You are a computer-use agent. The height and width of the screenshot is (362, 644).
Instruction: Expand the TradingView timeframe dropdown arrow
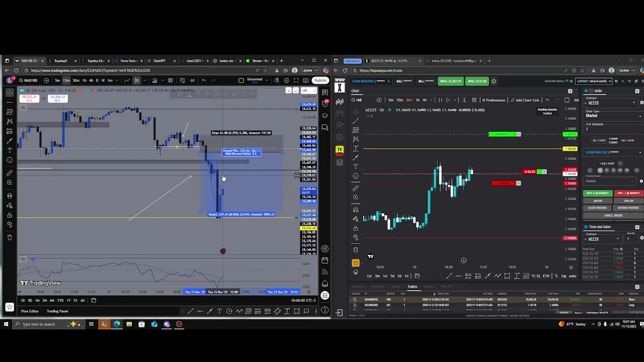point(117,80)
